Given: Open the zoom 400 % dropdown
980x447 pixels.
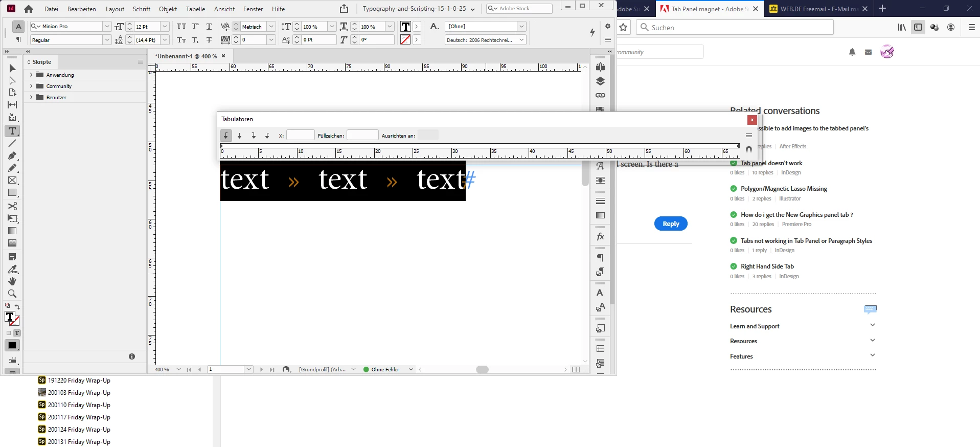Looking at the screenshot, I should coord(178,369).
